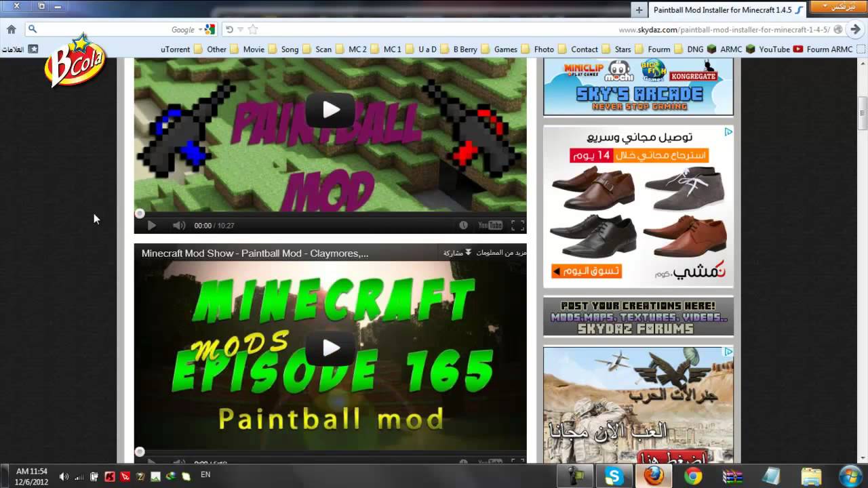Click orange shop today button in ad
Image resolution: width=868 pixels, height=488 pixels.
coord(587,271)
